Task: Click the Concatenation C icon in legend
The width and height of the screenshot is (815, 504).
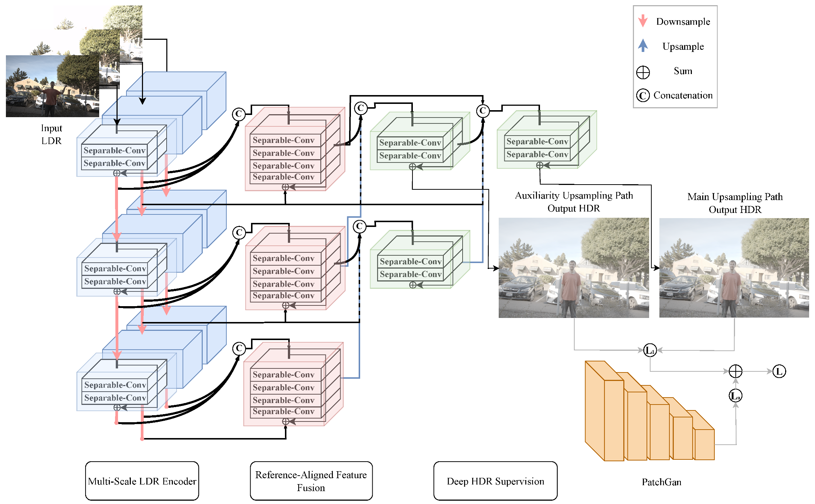Action: (643, 96)
